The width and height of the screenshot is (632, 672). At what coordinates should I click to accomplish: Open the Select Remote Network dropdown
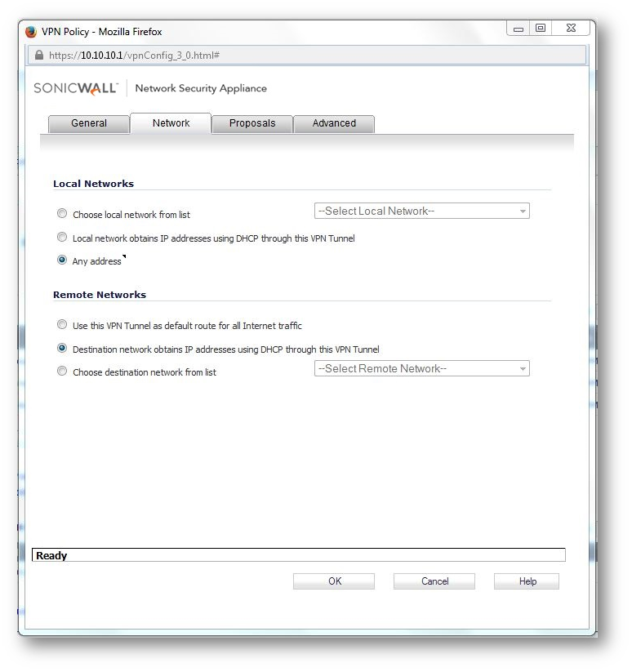tap(422, 368)
